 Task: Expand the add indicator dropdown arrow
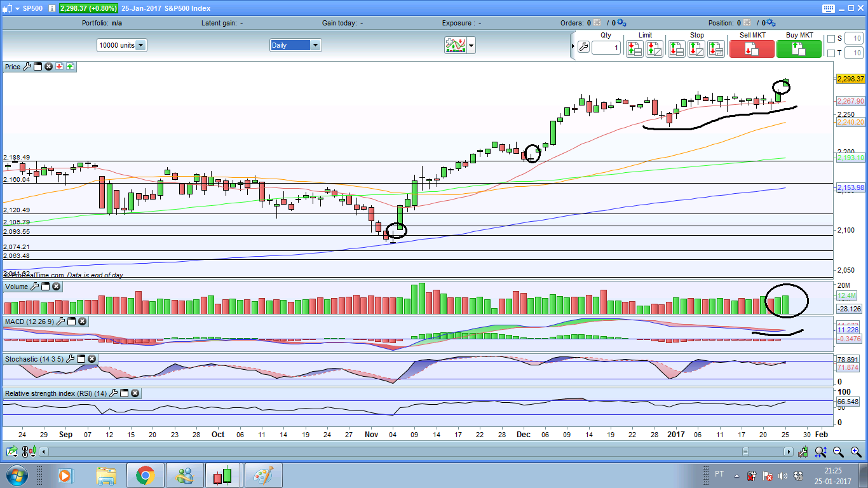click(471, 45)
